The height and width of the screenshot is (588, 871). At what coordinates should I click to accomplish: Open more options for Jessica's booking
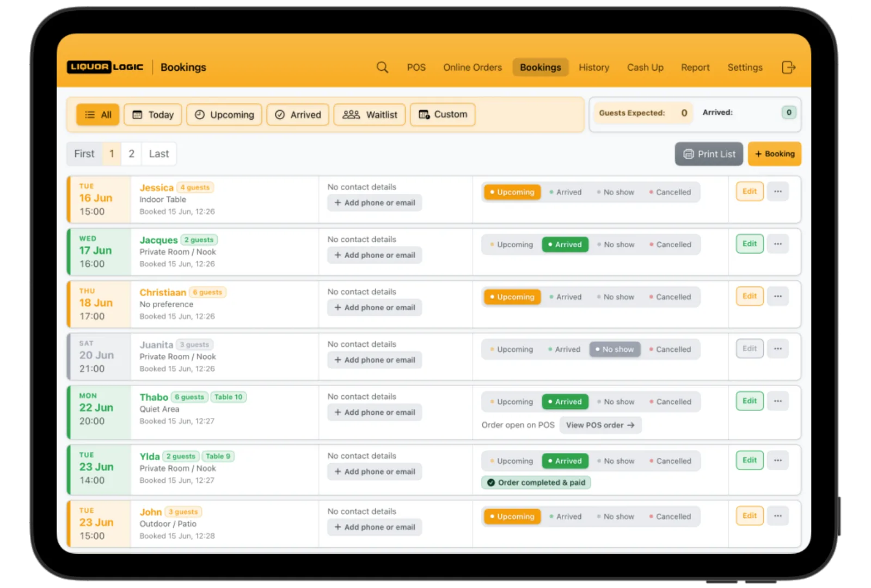[x=778, y=192]
